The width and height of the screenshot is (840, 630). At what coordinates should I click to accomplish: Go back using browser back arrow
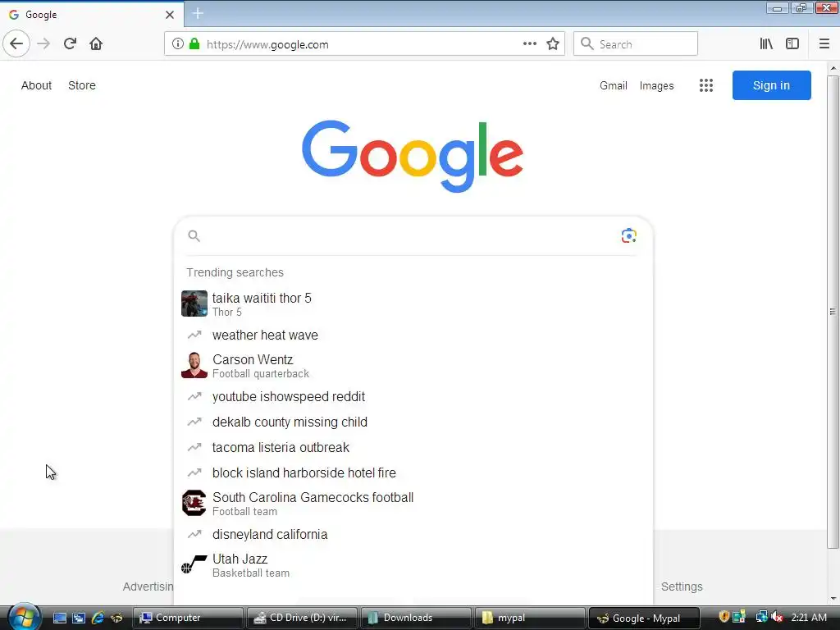point(16,43)
